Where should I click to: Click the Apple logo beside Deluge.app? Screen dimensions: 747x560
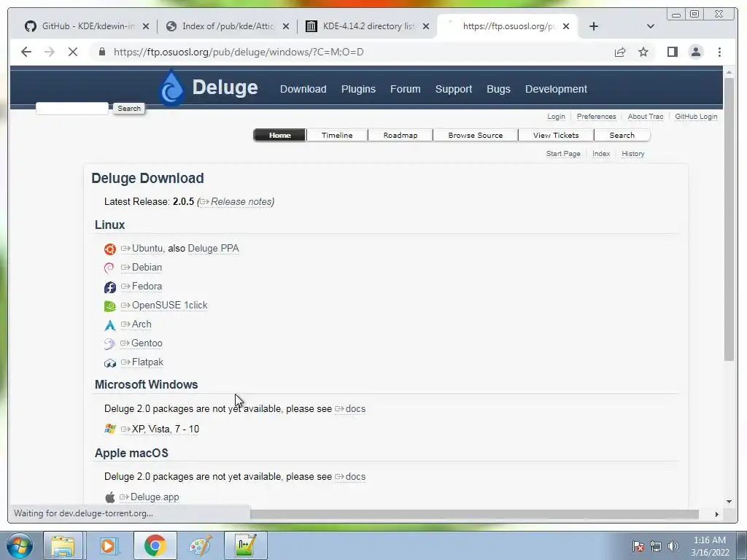point(110,497)
